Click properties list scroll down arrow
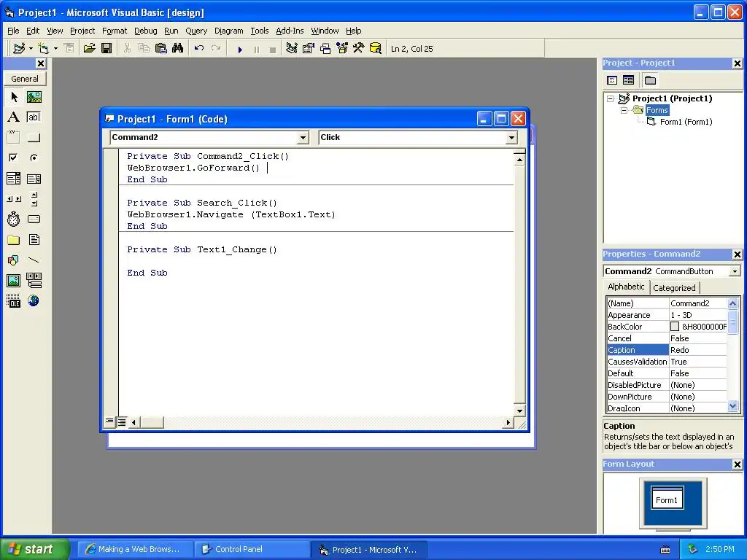747x560 pixels. click(x=732, y=407)
